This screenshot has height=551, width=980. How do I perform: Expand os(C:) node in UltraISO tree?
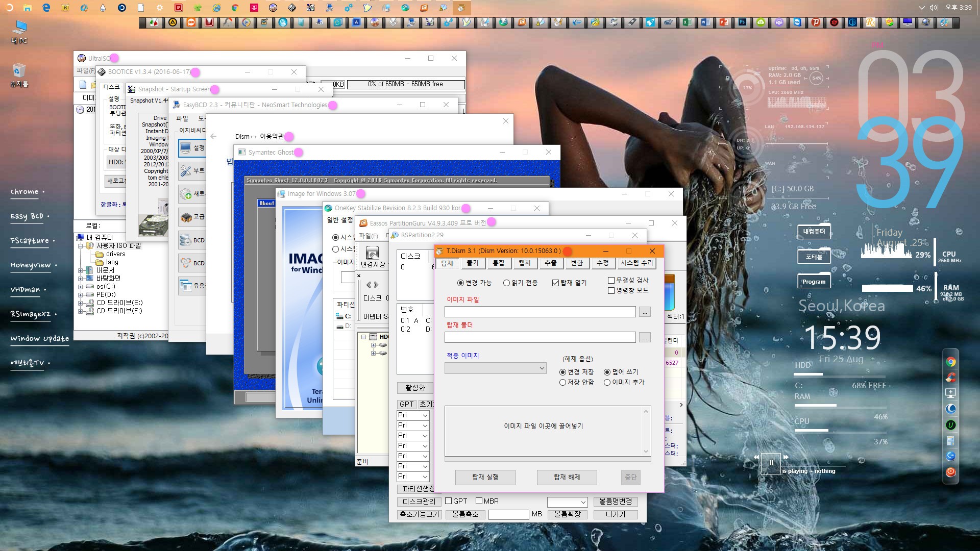[x=80, y=287]
